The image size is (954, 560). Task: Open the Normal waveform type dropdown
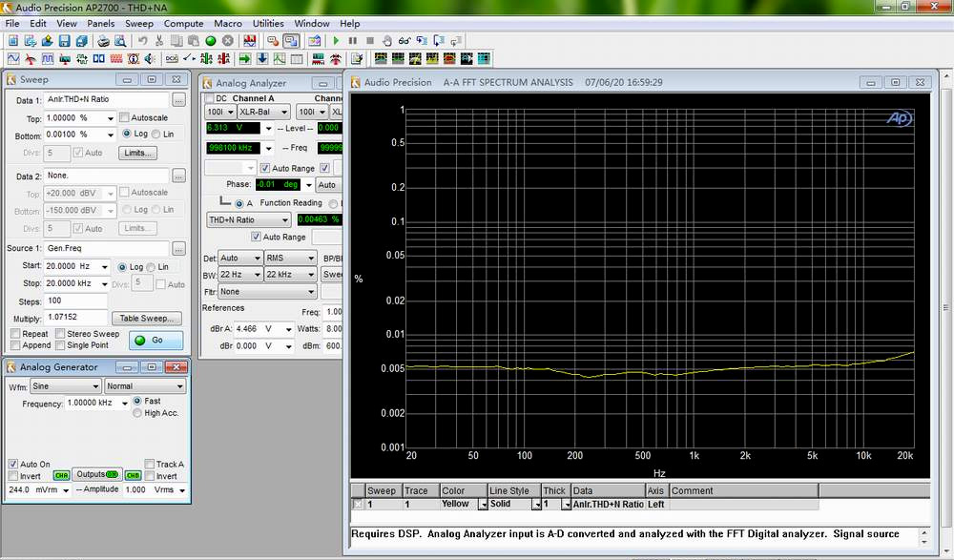[179, 386]
